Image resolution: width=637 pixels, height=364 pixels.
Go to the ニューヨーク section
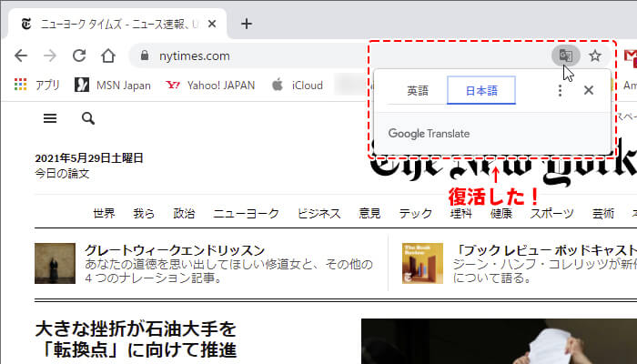[247, 213]
